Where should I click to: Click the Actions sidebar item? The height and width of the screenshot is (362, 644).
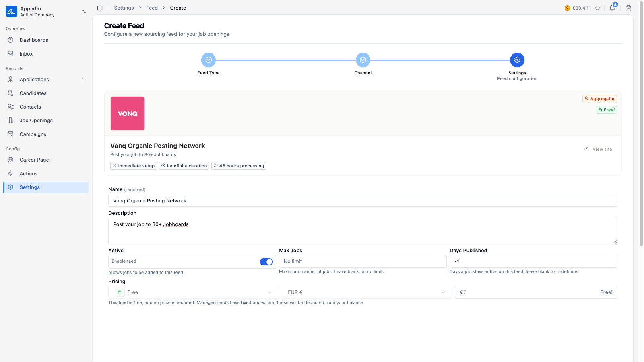[x=46, y=174]
